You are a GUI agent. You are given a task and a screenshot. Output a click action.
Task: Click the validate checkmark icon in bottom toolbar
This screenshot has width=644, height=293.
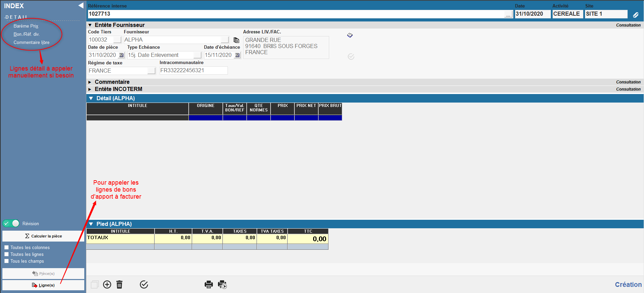coord(144,284)
